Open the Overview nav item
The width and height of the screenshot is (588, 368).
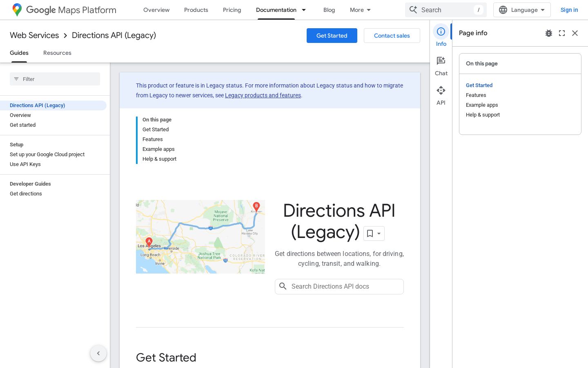click(x=156, y=10)
